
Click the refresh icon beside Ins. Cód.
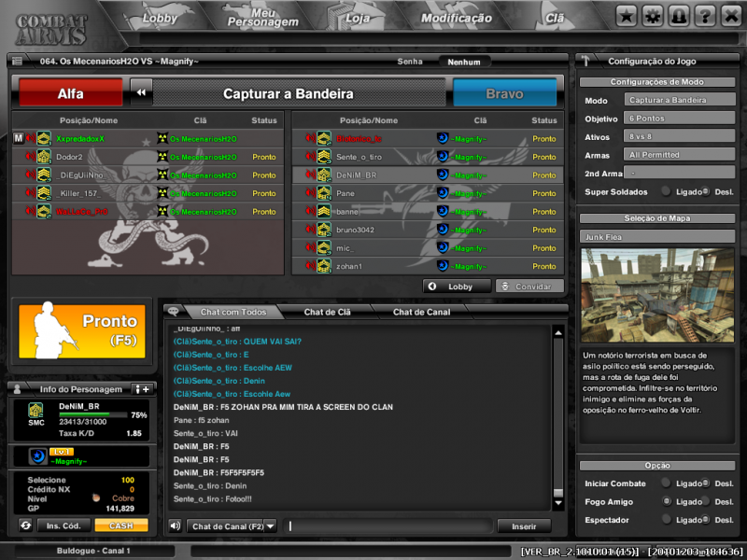(25, 525)
